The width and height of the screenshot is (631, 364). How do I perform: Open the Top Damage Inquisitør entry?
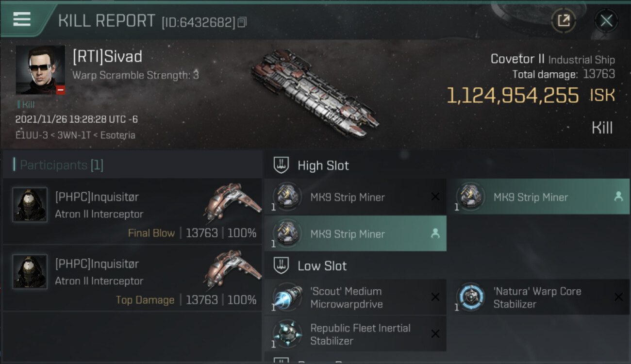[132, 278]
